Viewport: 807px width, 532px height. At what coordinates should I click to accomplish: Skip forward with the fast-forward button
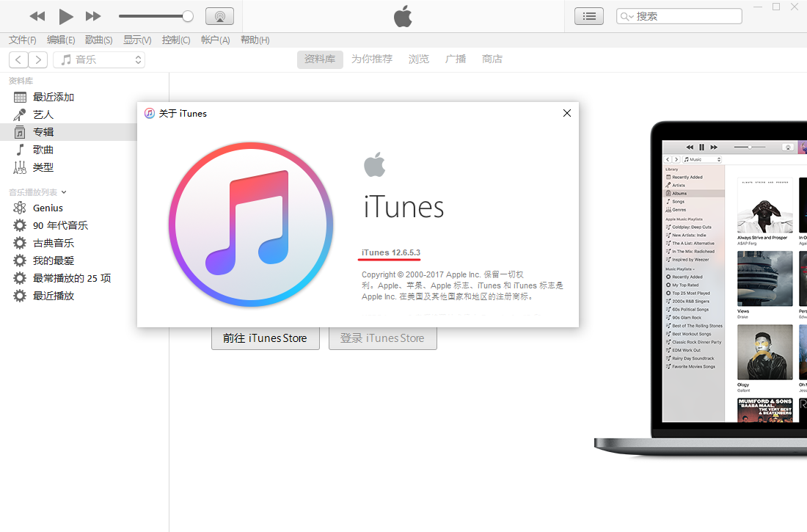(x=93, y=16)
